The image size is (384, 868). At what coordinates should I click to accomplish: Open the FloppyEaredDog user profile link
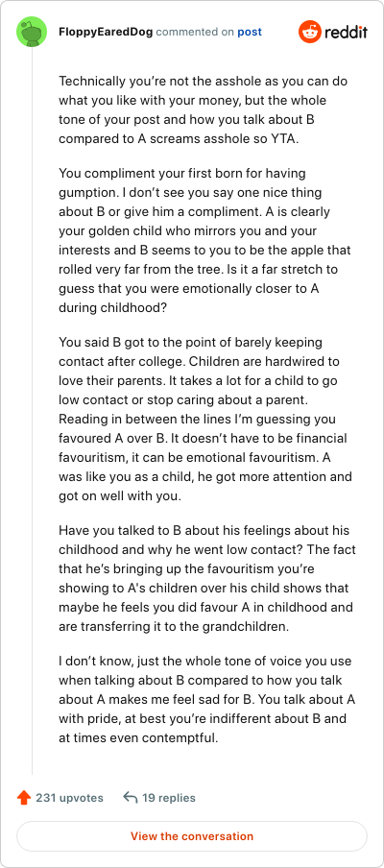coord(106,32)
